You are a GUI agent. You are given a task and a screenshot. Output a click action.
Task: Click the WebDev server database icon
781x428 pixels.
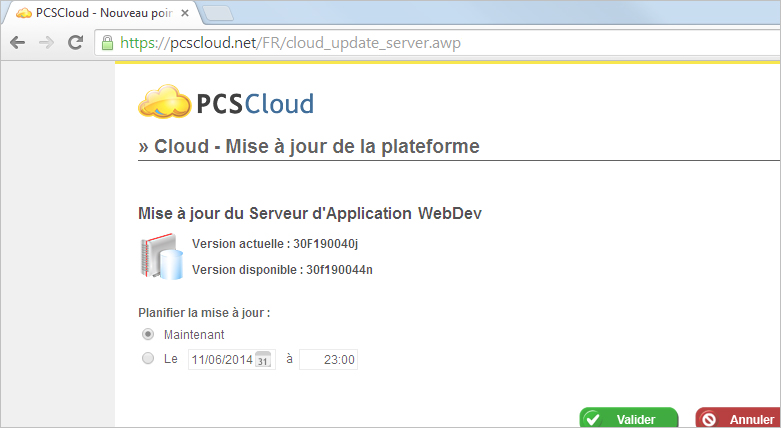click(161, 256)
